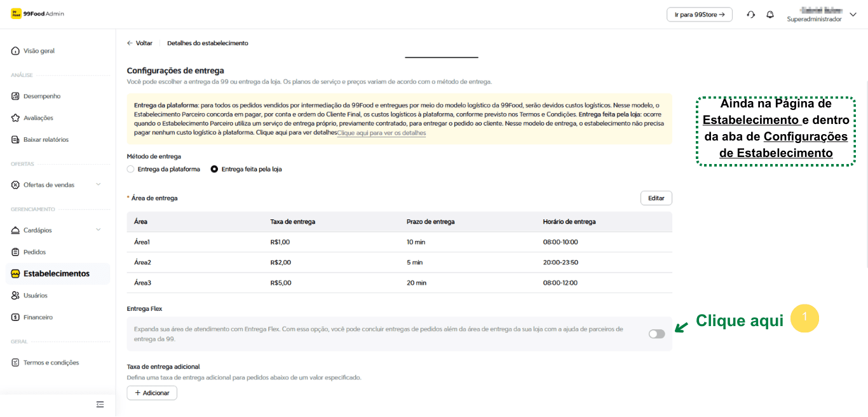This screenshot has width=868, height=417.
Task: Collapse the sidebar with the menu icon
Action: point(100,404)
